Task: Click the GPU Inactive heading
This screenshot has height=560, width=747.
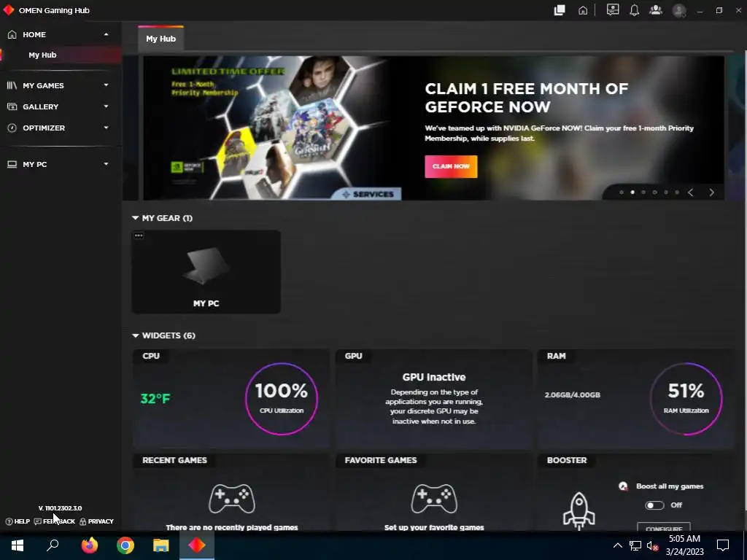Action: (434, 377)
